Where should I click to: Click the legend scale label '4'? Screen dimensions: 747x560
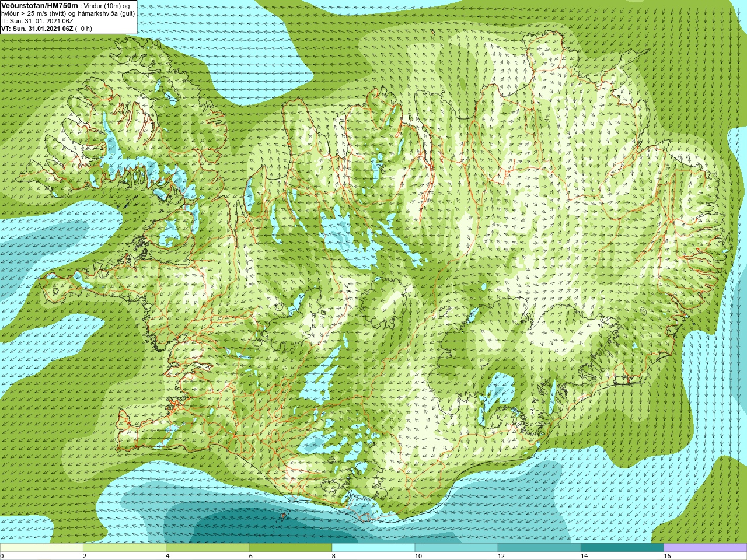coord(167,556)
